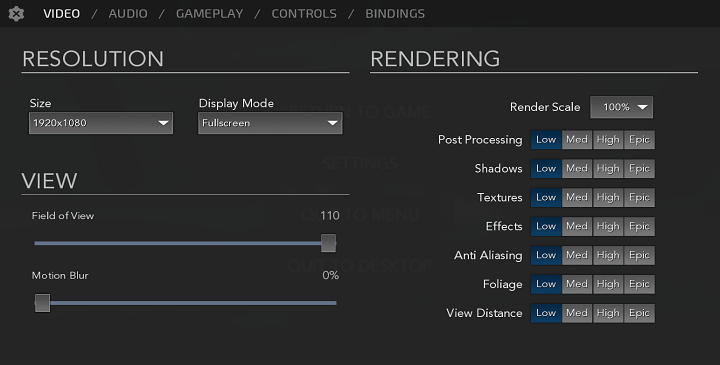Set Shadows quality to High
This screenshot has height=365, width=720.
[x=608, y=168]
